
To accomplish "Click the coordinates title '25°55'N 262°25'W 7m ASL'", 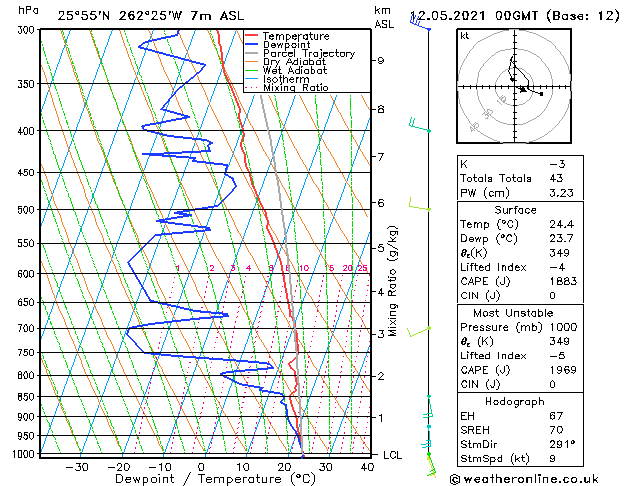I will coord(151,16).
